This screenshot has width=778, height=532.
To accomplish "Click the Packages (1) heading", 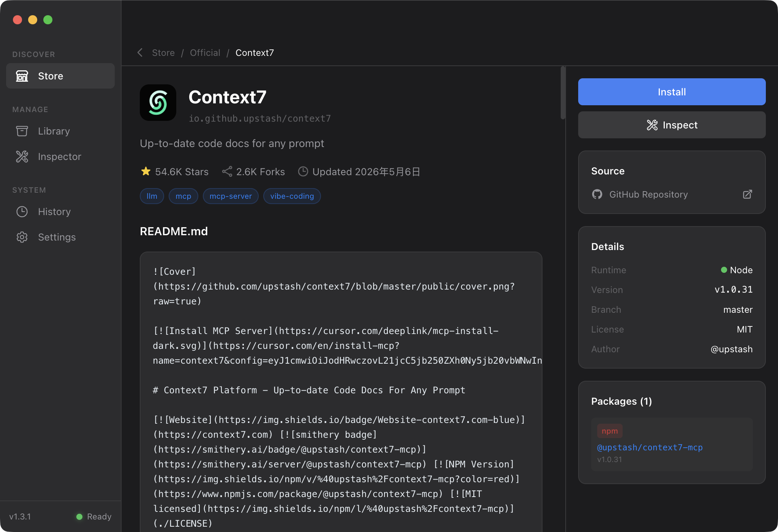I will (621, 401).
